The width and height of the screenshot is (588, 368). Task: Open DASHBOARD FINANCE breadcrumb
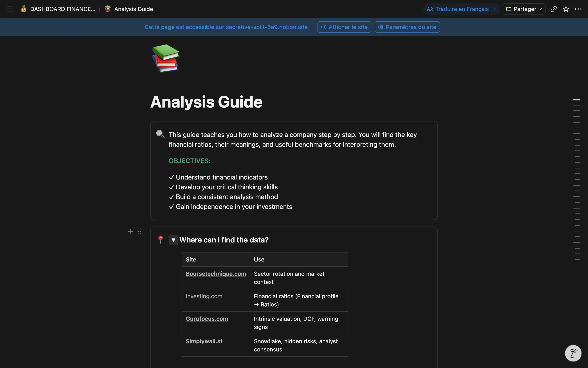pyautogui.click(x=62, y=9)
